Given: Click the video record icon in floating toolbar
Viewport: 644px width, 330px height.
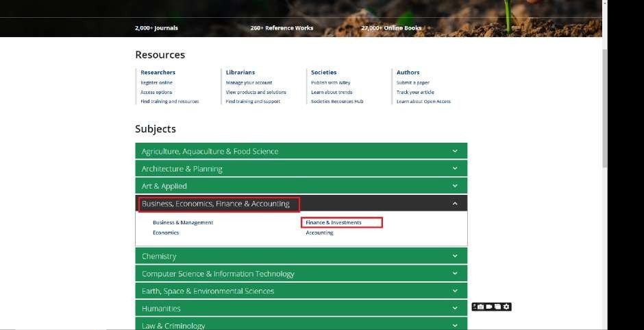Looking at the screenshot, I should pyautogui.click(x=489, y=307).
